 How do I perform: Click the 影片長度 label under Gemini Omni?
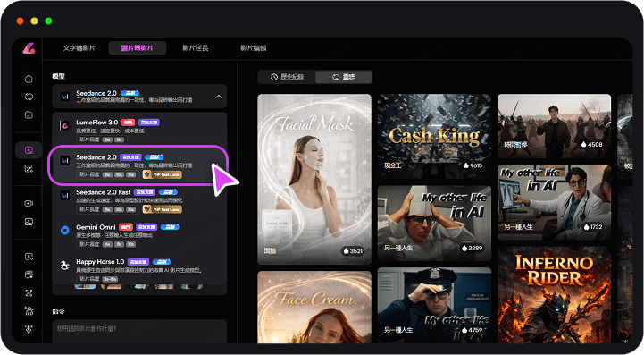click(x=89, y=244)
